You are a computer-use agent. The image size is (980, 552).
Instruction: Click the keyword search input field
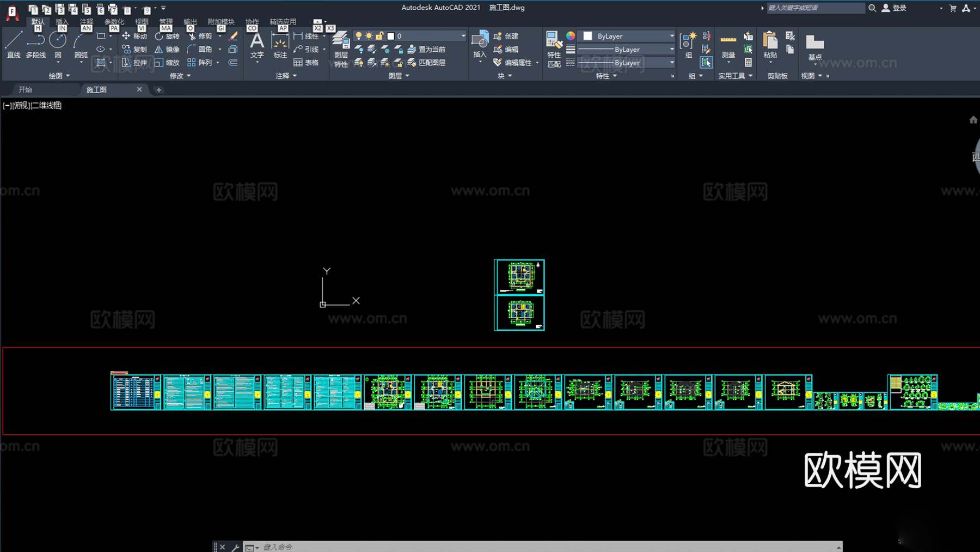[815, 8]
